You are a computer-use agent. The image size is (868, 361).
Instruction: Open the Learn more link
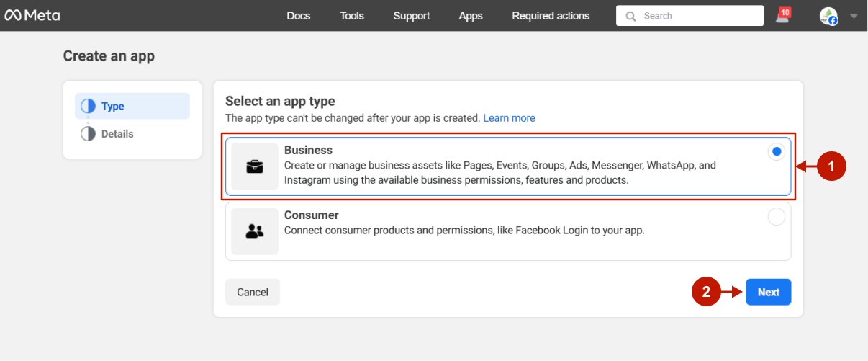click(510, 118)
